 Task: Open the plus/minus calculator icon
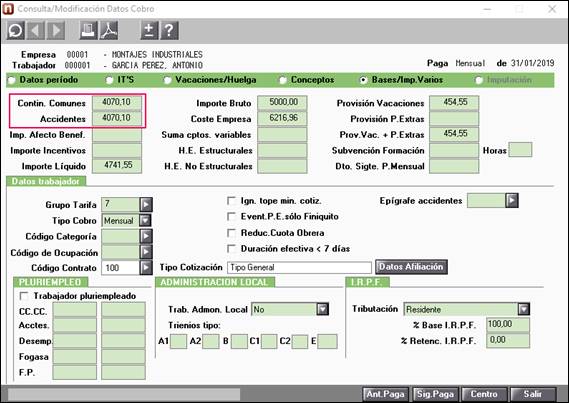pyautogui.click(x=149, y=30)
